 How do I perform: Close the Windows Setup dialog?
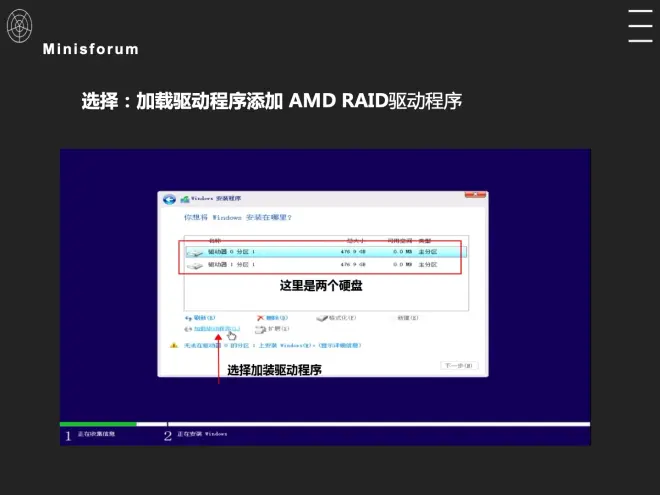(x=476, y=194)
